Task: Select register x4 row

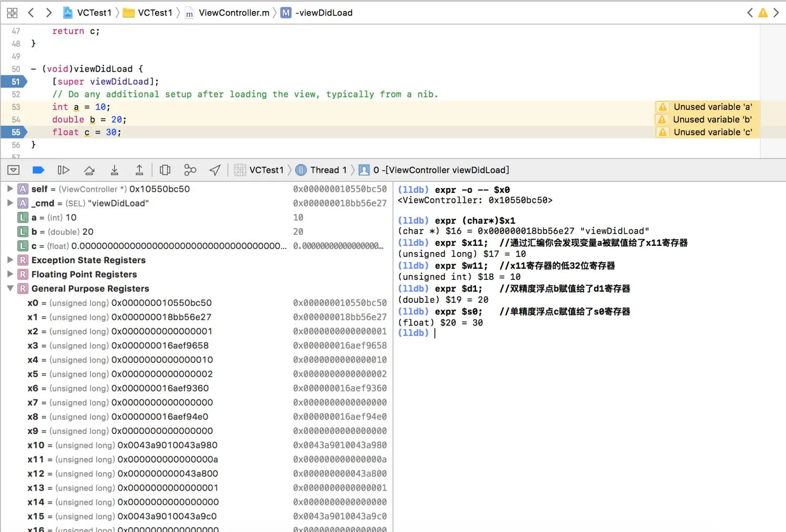Action: 196,360
